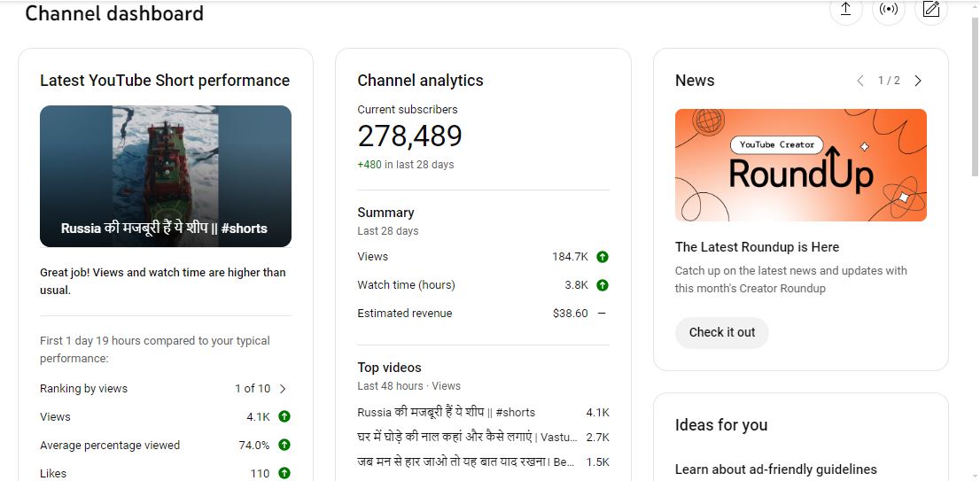Click the current subscribers count 278,489
The height and width of the screenshot is (481, 980).
(409, 136)
